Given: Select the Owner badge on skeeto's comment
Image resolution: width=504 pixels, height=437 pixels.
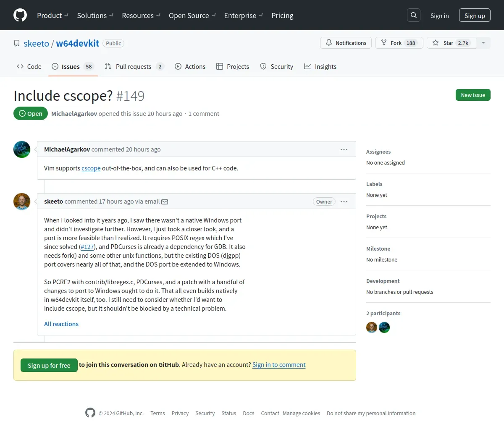Looking at the screenshot, I should (x=324, y=201).
